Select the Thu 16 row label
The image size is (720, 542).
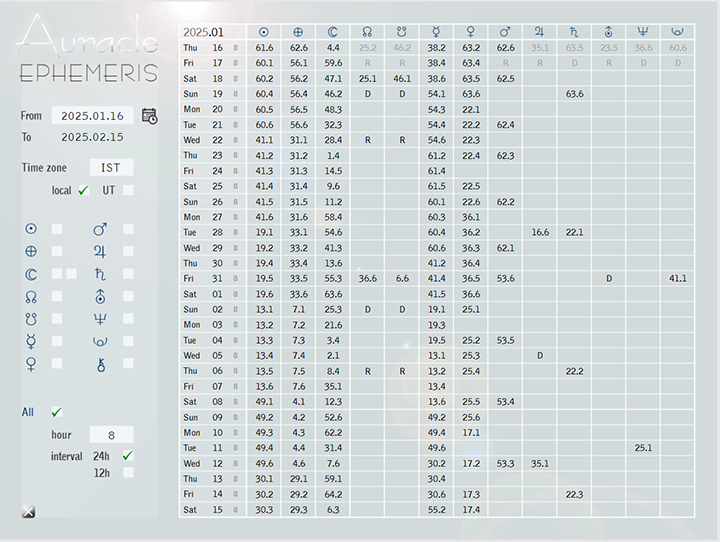(x=203, y=48)
